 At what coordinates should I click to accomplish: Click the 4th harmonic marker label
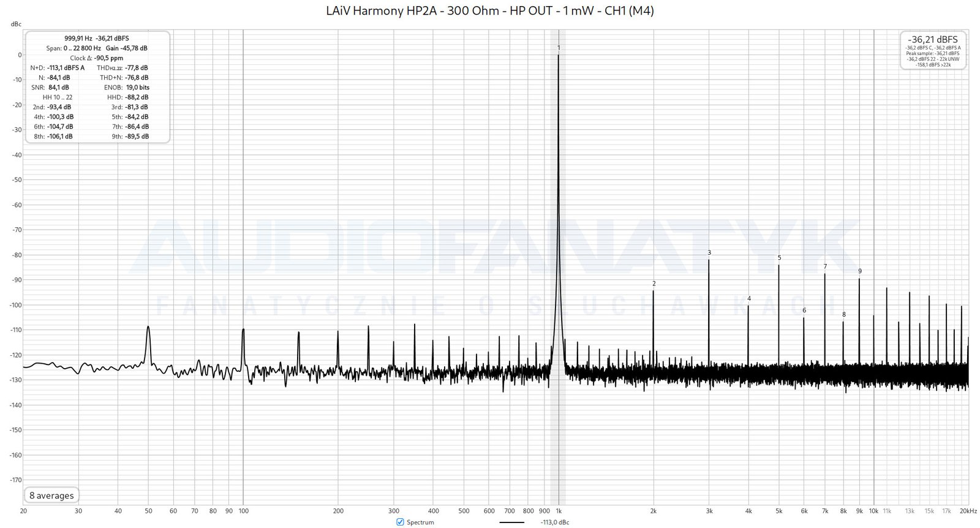(x=748, y=299)
